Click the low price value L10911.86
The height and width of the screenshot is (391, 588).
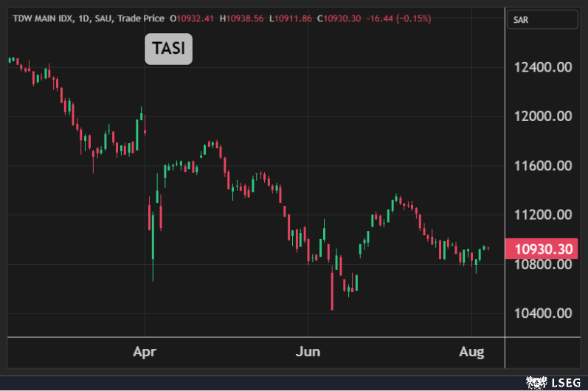292,18
